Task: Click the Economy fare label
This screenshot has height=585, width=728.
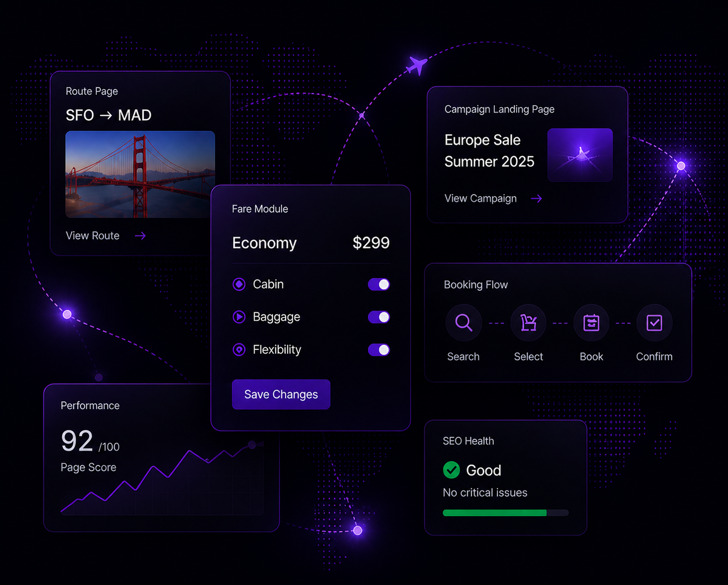Action: coord(264,243)
